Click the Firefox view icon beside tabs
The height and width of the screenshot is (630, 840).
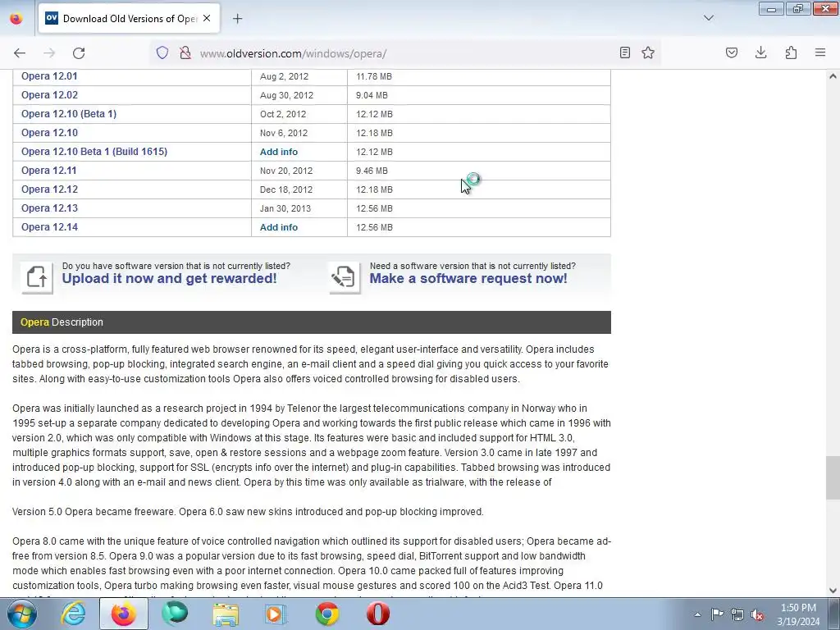pos(16,19)
